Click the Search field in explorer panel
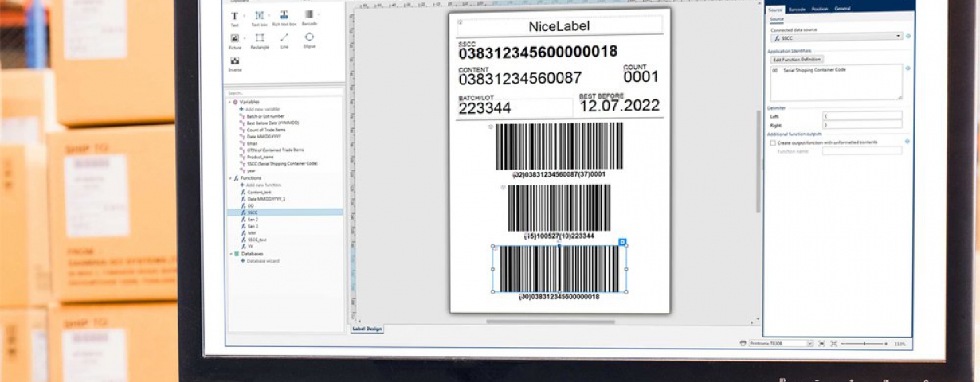The image size is (980, 382). tap(284, 92)
